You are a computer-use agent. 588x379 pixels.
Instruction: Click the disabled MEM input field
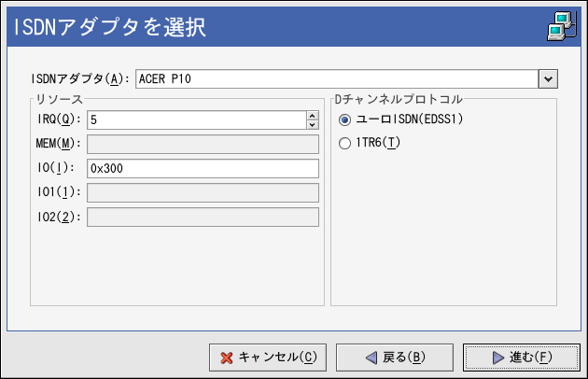[x=203, y=144]
